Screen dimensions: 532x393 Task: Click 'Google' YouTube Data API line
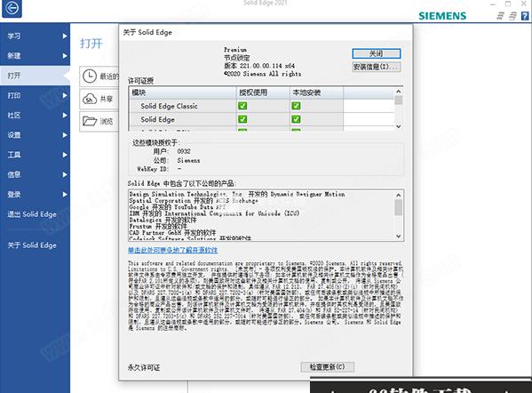178,207
